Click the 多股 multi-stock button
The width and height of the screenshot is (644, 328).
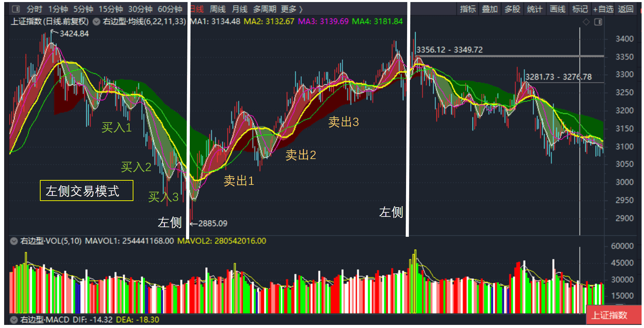[x=512, y=9]
